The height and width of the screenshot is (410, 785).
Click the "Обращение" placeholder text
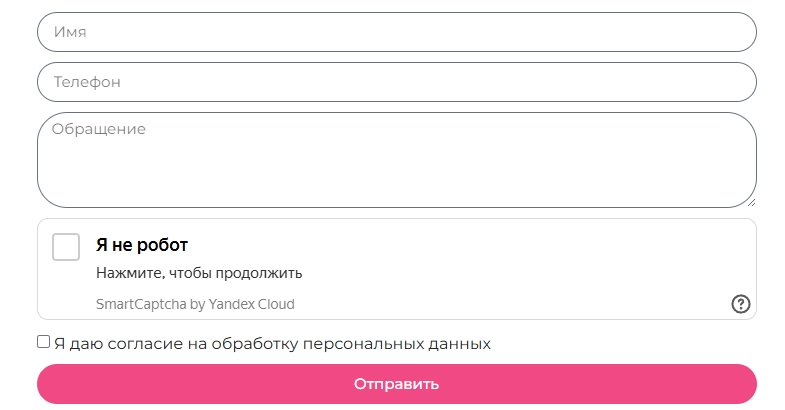tap(99, 129)
